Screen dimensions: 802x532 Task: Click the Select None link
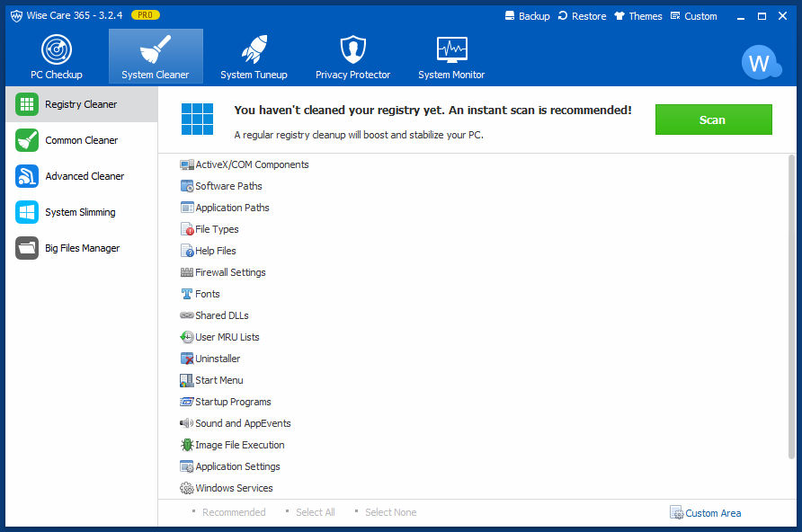pyautogui.click(x=391, y=512)
